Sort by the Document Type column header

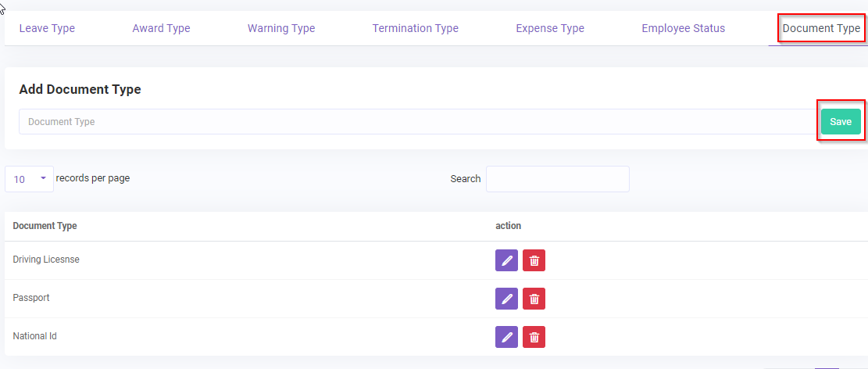click(45, 226)
